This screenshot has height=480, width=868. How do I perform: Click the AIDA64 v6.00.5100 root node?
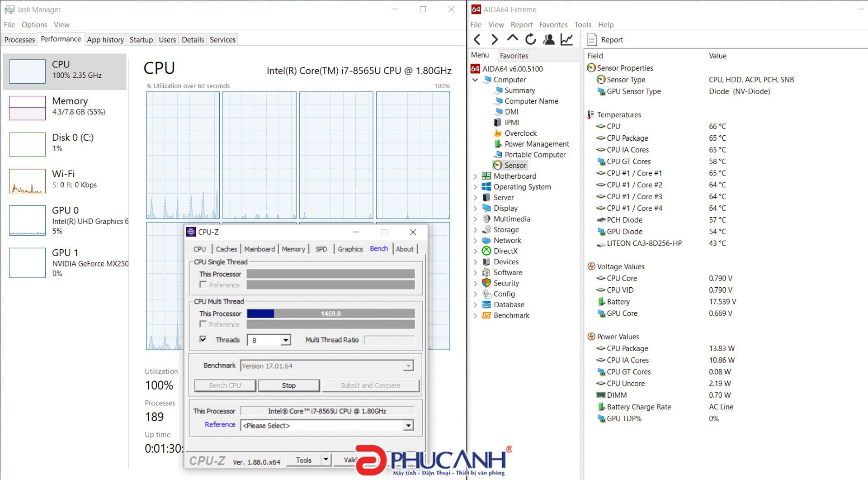[507, 69]
